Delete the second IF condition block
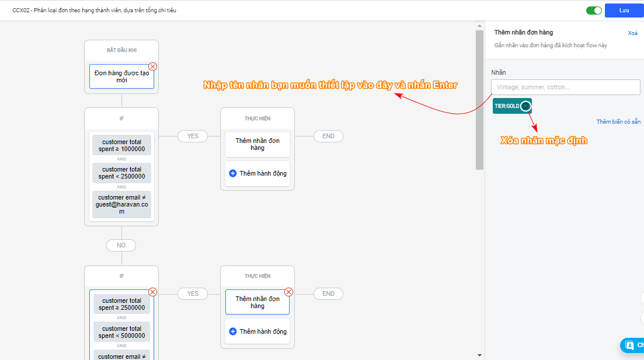The width and height of the screenshot is (644, 360). pos(152,292)
